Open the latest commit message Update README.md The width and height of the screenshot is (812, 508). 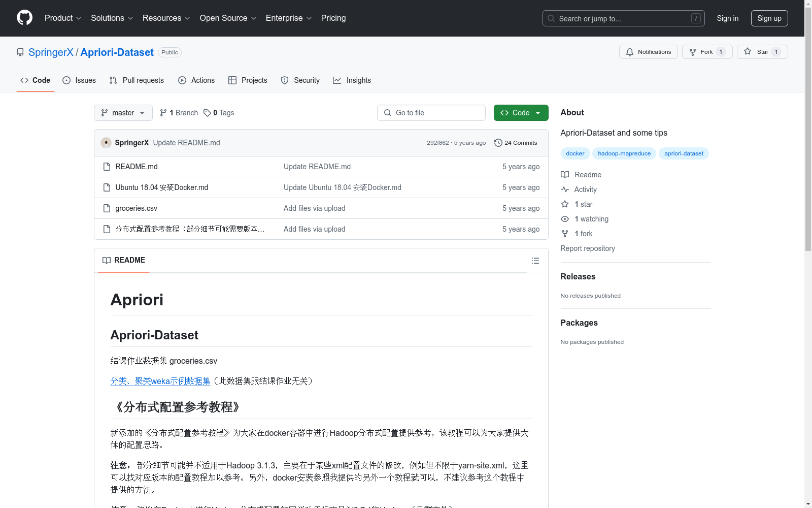coord(186,143)
